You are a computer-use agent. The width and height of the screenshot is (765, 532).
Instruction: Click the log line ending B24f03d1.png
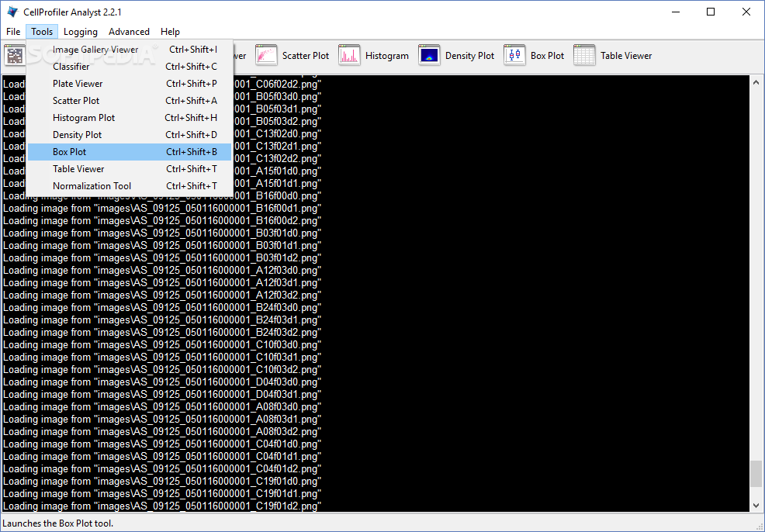pos(162,320)
